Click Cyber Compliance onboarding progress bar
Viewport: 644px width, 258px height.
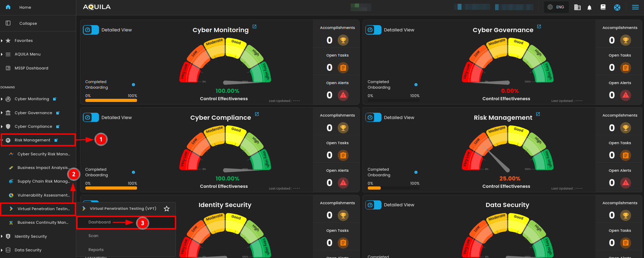click(111, 188)
